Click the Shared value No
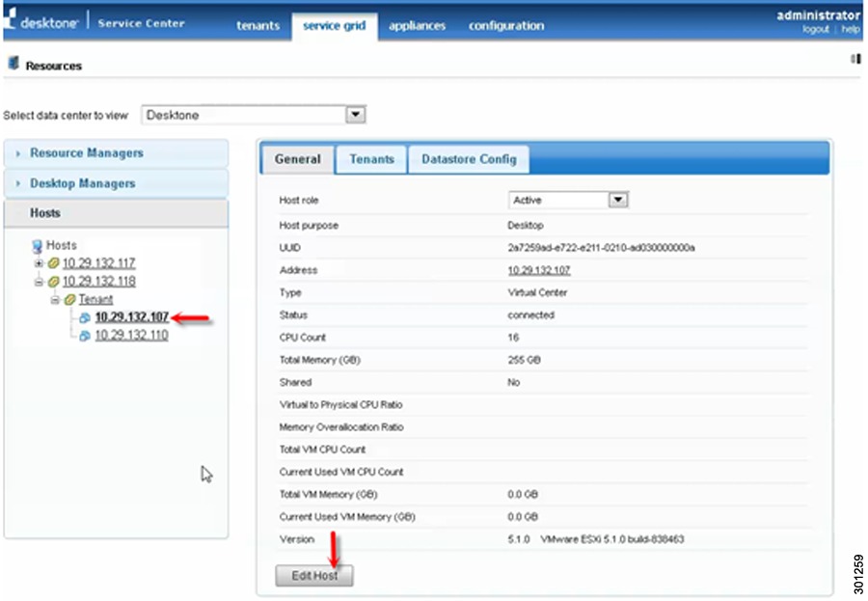Image resolution: width=868 pixels, height=601 pixels. tap(513, 382)
